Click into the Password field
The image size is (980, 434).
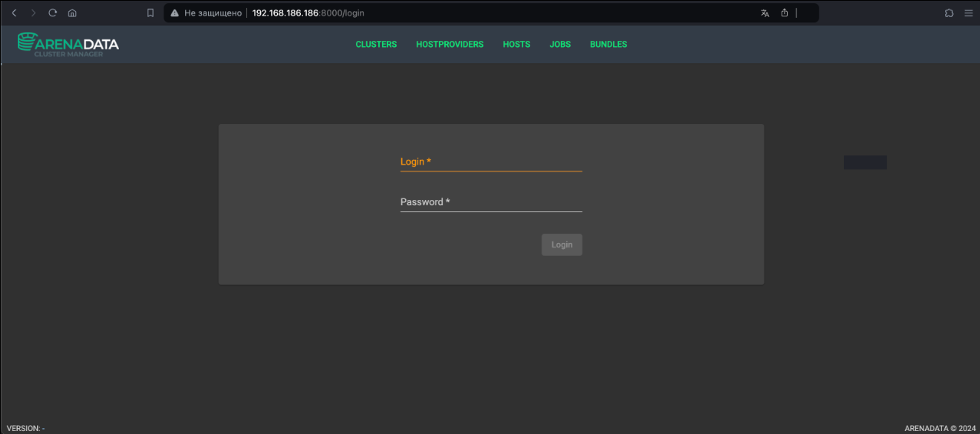[x=491, y=202]
